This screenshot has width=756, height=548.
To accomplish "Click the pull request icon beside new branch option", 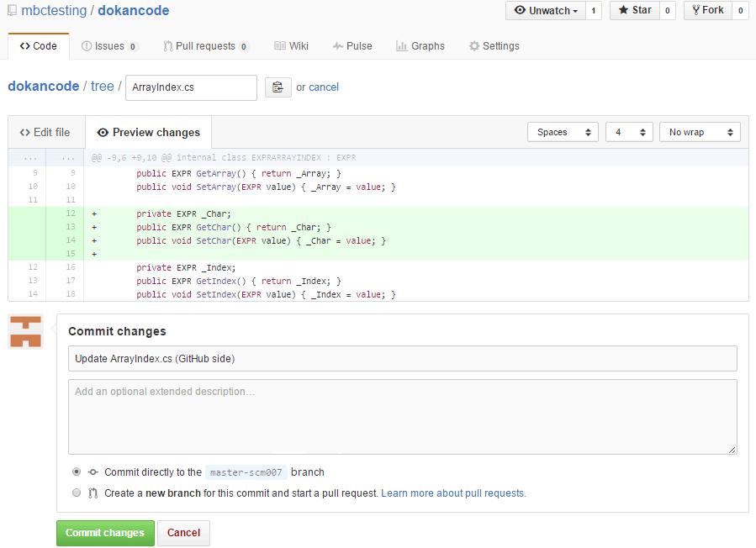I will click(95, 494).
